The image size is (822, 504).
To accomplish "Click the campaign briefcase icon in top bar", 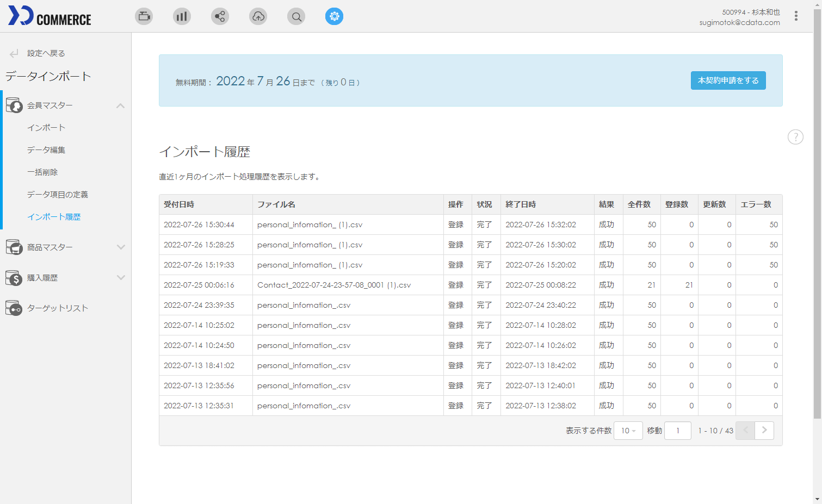I will 144,16.
